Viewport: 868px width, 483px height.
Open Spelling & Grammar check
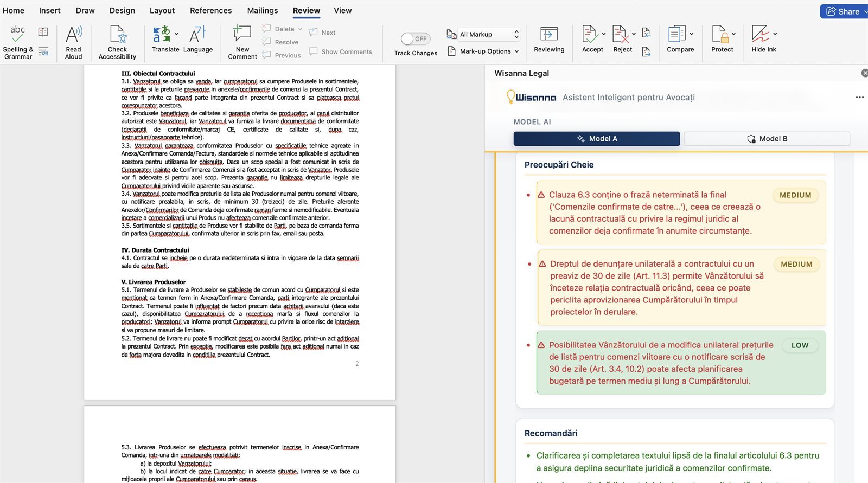pyautogui.click(x=18, y=42)
